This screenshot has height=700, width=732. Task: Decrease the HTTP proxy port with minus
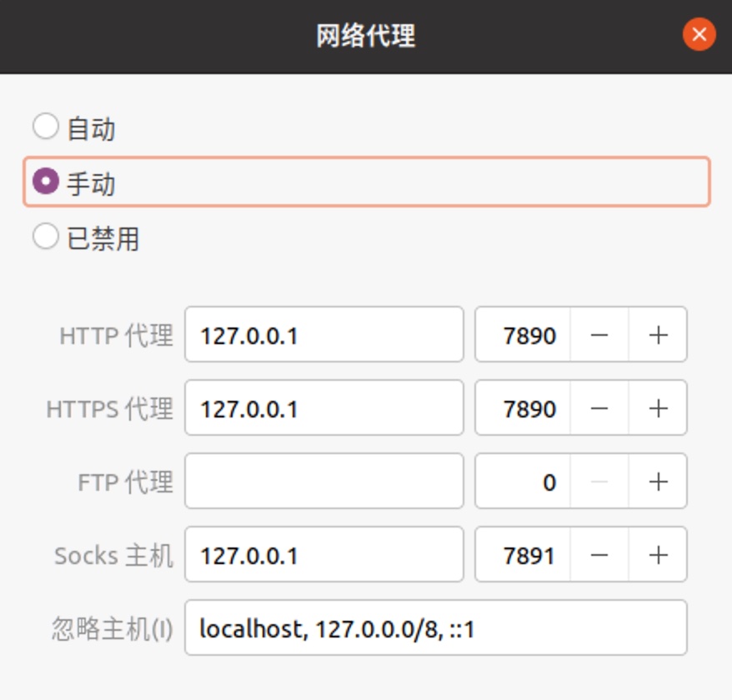(599, 335)
